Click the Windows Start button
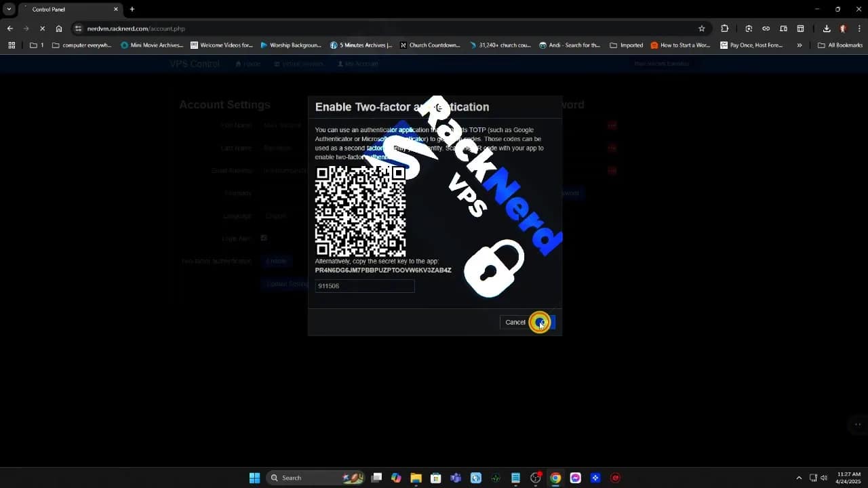The image size is (868, 488). [254, 478]
